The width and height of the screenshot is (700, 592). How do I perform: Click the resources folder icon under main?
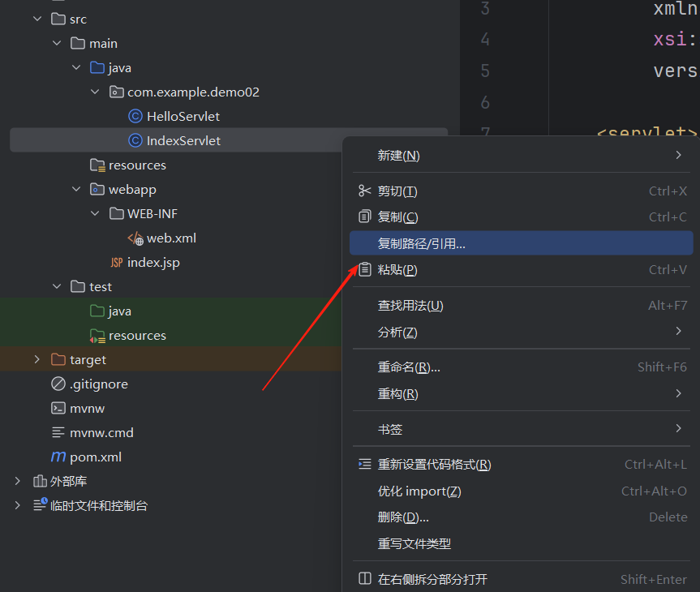[97, 165]
